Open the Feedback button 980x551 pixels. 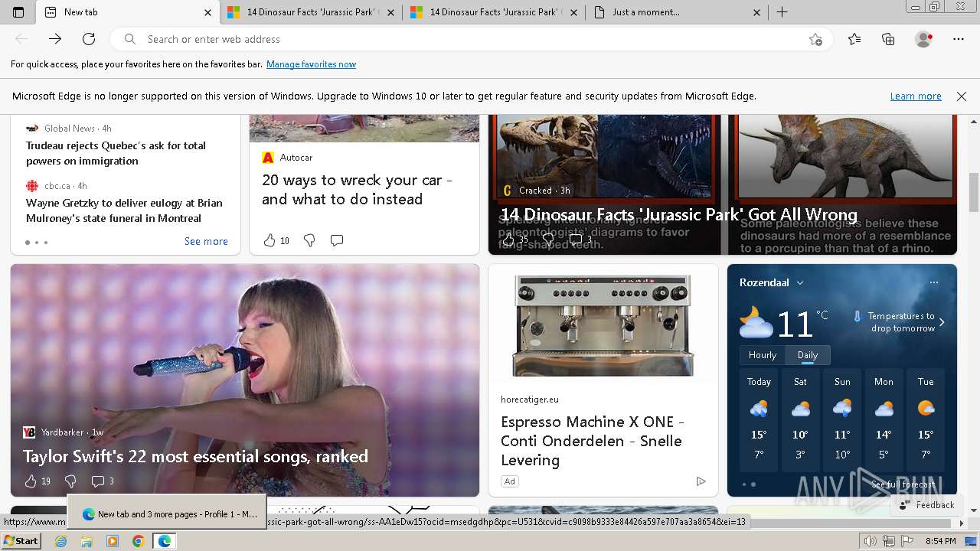point(927,505)
